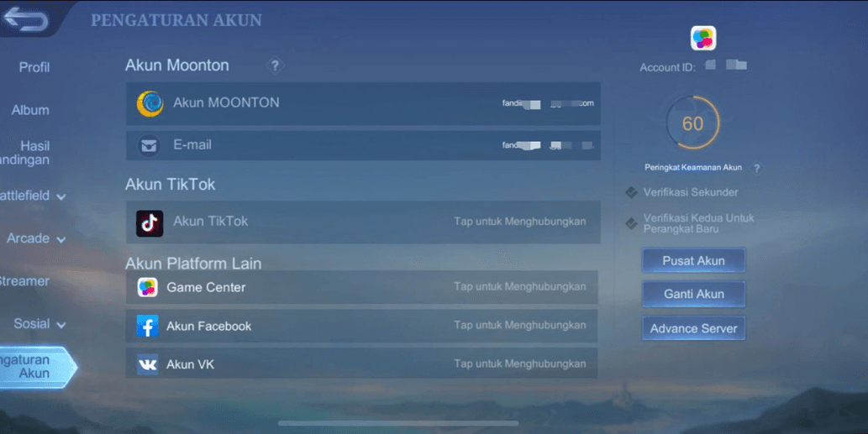Screen dimensions: 868x434
Task: Tap the Facebook logo icon
Action: [147, 327]
